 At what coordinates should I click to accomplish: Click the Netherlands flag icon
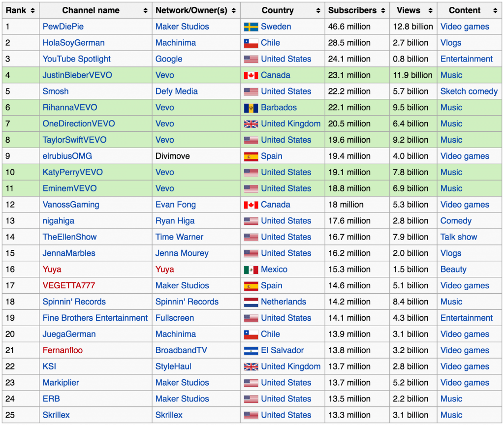251,302
